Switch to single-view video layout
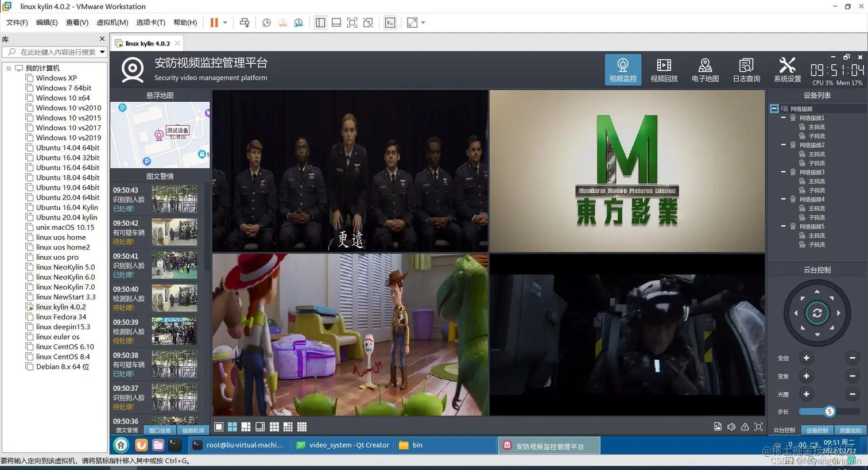Viewport: 868px width, 470px height. tap(219, 427)
